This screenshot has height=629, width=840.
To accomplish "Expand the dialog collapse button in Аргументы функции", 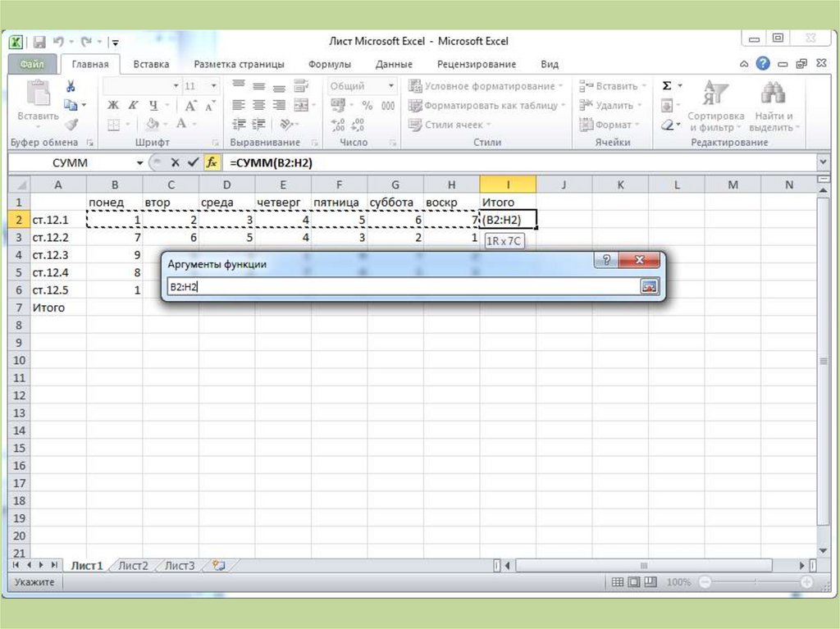I will coord(650,287).
